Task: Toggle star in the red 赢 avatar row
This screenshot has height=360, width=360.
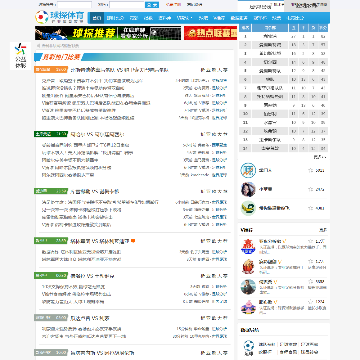Action: 311,241
